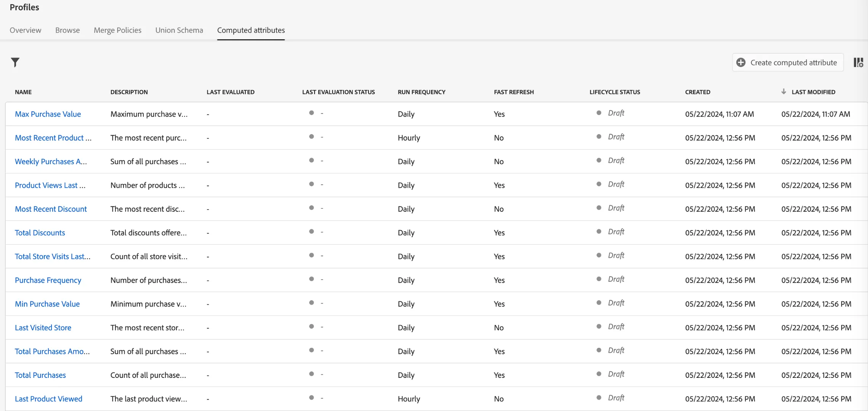868x411 pixels.
Task: Click 'Count of all store visit...' description
Action: pos(149,256)
